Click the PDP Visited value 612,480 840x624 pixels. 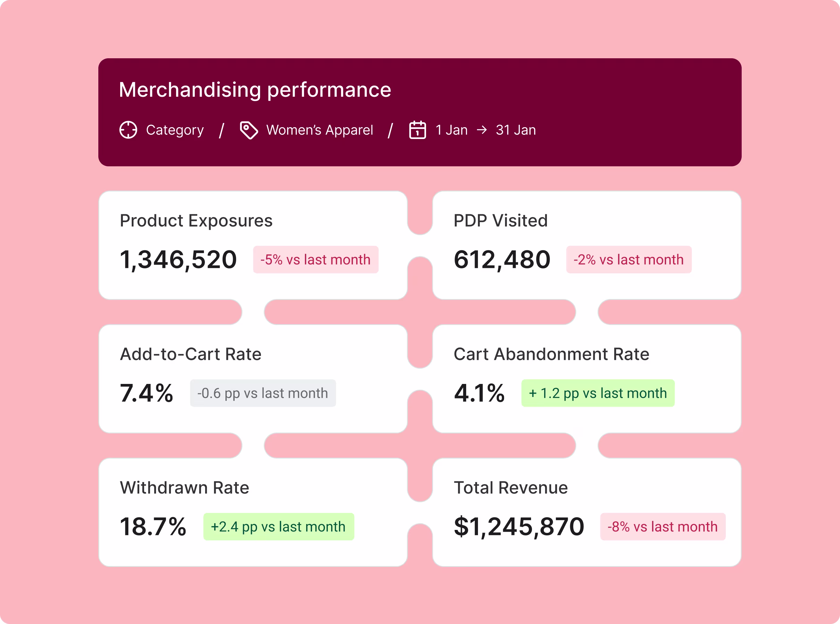tap(502, 260)
